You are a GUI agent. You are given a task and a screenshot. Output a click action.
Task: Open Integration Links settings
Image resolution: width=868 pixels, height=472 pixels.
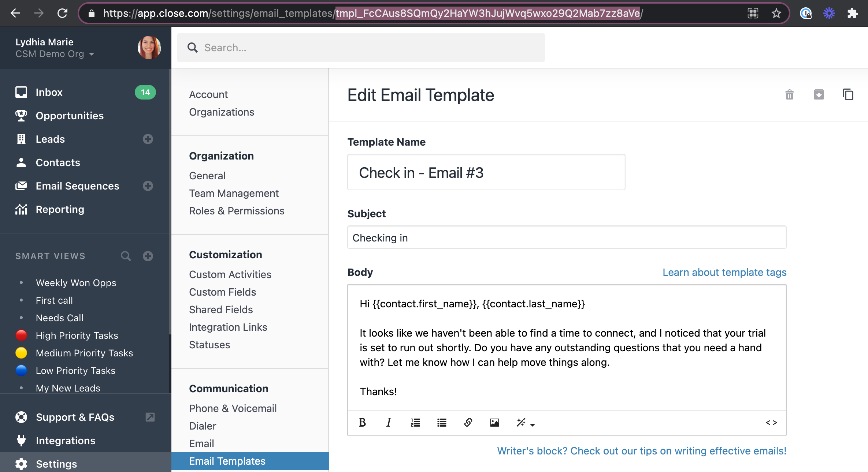tap(228, 327)
